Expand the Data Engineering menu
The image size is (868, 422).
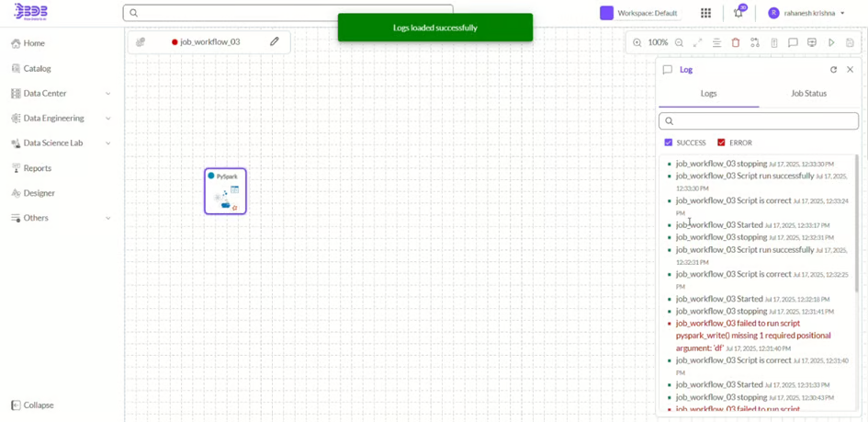[x=107, y=119]
